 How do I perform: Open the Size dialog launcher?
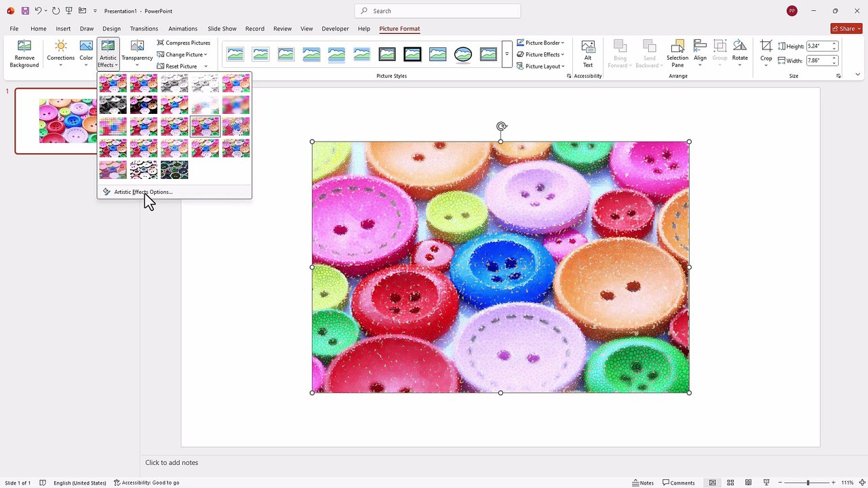pyautogui.click(x=839, y=76)
